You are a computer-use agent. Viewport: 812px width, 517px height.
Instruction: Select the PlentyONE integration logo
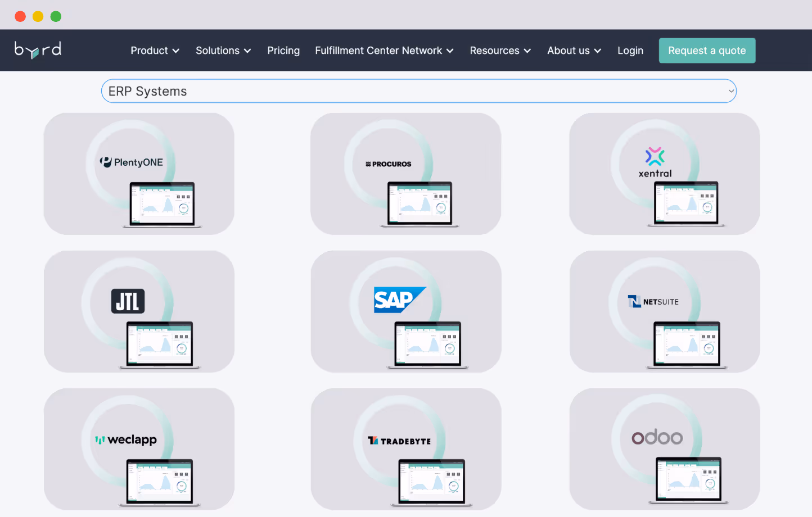coord(132,162)
